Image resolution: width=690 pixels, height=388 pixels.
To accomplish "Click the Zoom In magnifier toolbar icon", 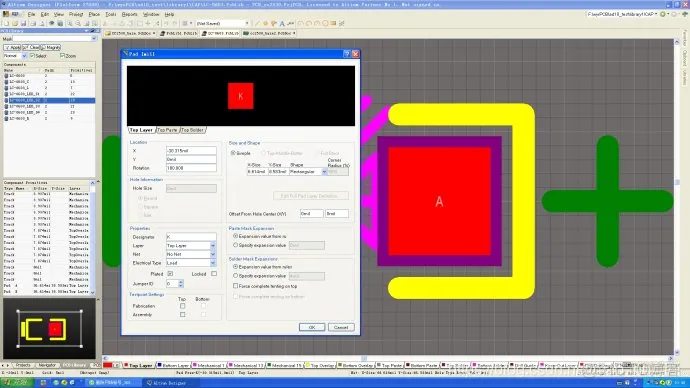I will (x=70, y=23).
